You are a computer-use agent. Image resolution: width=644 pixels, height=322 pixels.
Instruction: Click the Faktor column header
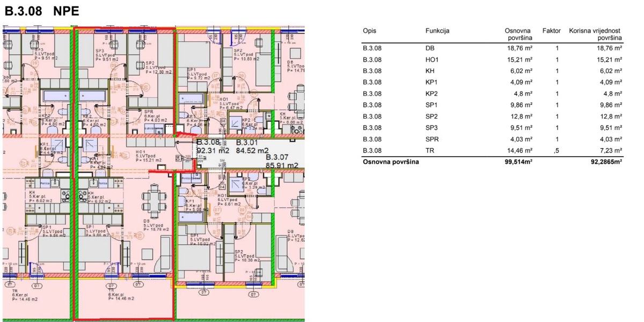(551, 31)
